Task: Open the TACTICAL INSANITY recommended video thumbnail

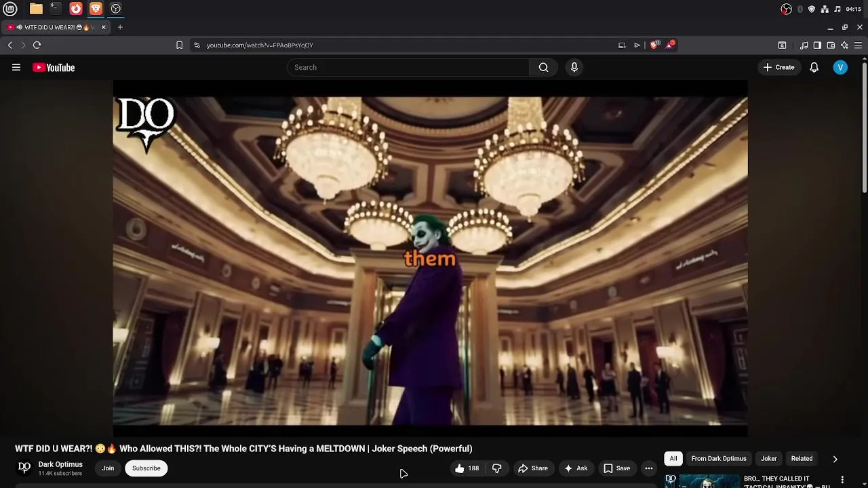Action: click(x=702, y=481)
